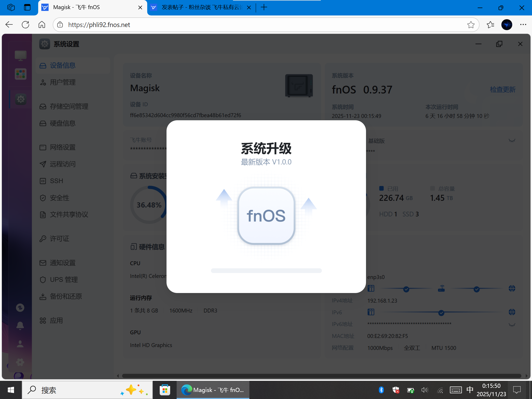Image resolution: width=532 pixels, height=399 pixels.
Task: Open a new browser tab with the plus button
Action: [264, 7]
